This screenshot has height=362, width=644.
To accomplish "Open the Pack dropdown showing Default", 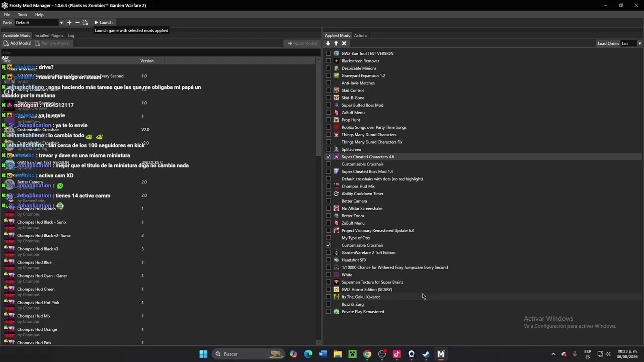I will click(39, 23).
